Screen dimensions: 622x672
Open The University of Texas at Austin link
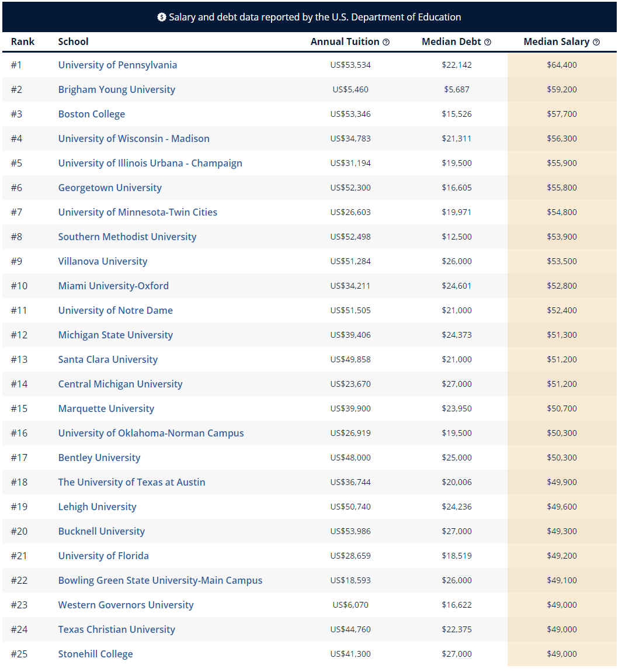pos(131,482)
